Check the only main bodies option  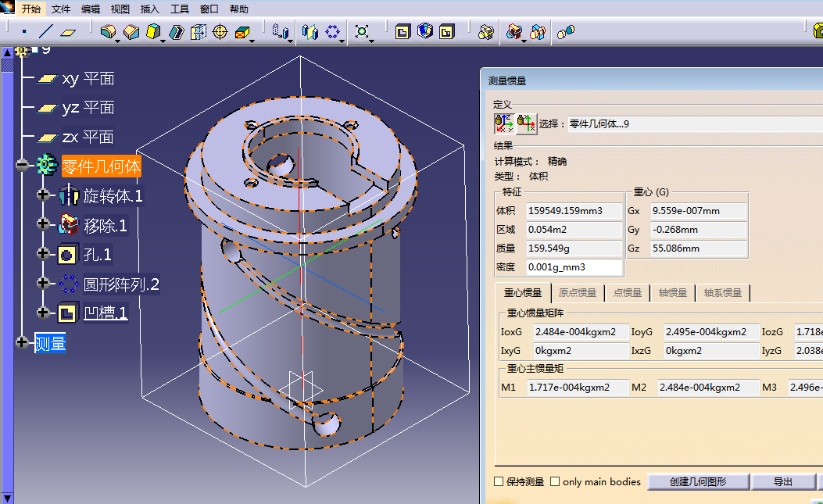click(555, 481)
